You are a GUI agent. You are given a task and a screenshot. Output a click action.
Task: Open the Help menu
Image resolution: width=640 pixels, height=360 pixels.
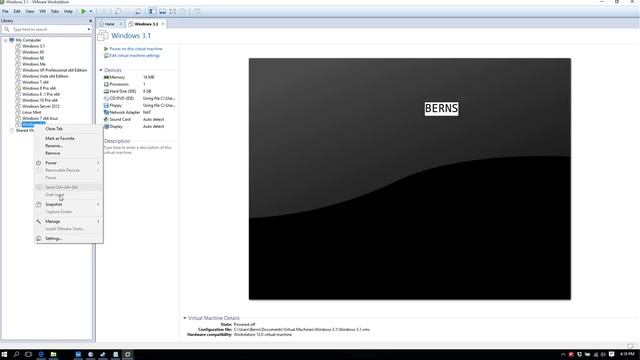(68, 11)
